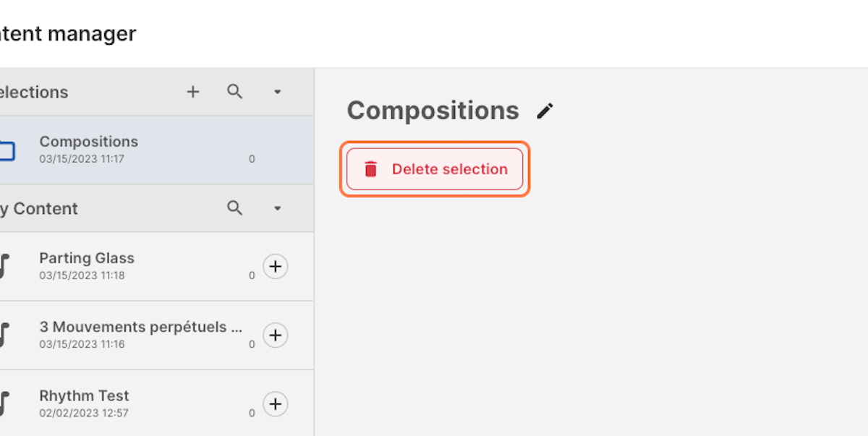Click the Delete selection button
The image size is (868, 436).
435,169
